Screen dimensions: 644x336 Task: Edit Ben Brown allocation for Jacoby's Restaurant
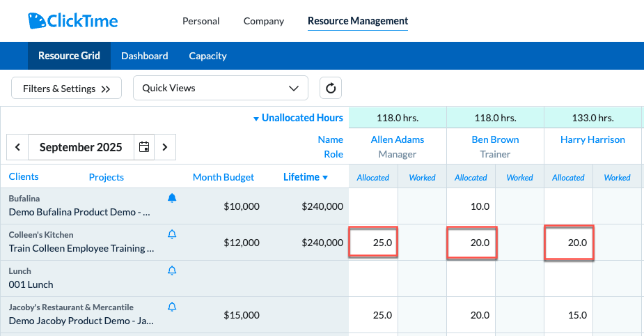tap(471, 315)
